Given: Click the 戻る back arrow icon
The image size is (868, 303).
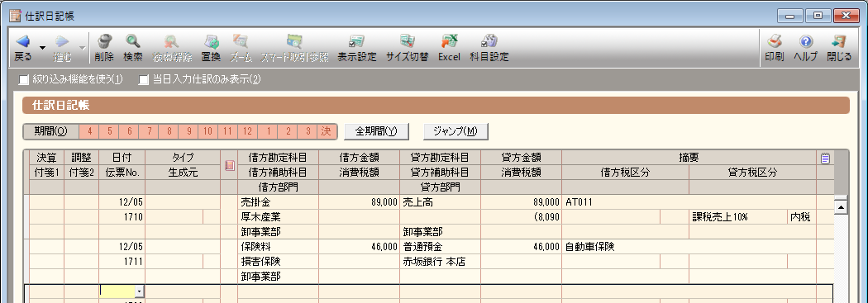Looking at the screenshot, I should click(x=22, y=41).
